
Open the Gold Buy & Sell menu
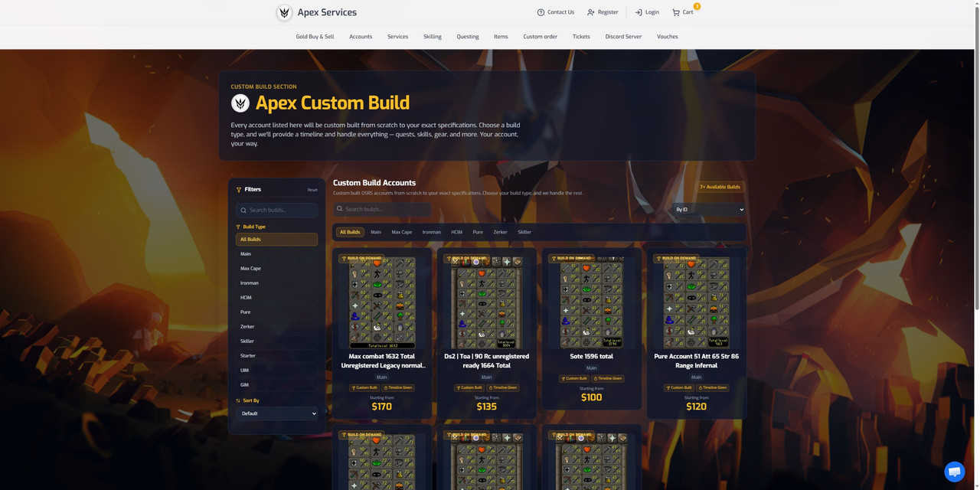(x=315, y=37)
